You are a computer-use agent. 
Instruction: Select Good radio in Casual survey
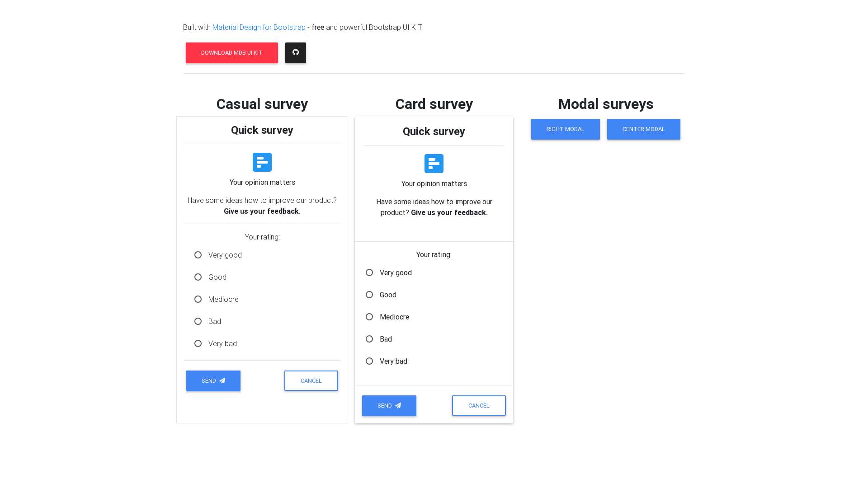tap(197, 277)
